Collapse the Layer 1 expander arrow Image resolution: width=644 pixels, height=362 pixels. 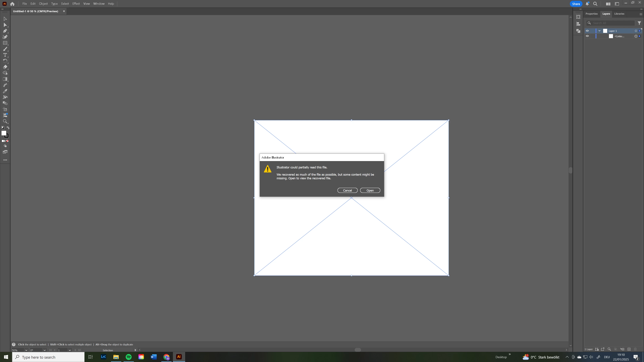click(600, 31)
